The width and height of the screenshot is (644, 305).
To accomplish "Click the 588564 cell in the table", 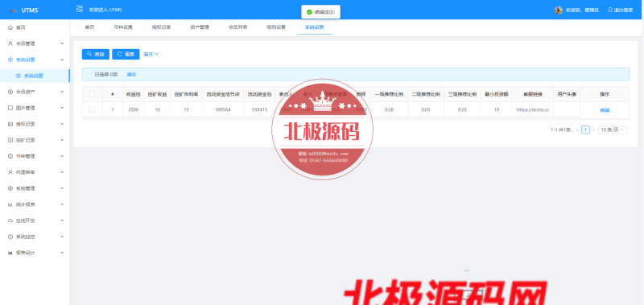I will [x=223, y=110].
